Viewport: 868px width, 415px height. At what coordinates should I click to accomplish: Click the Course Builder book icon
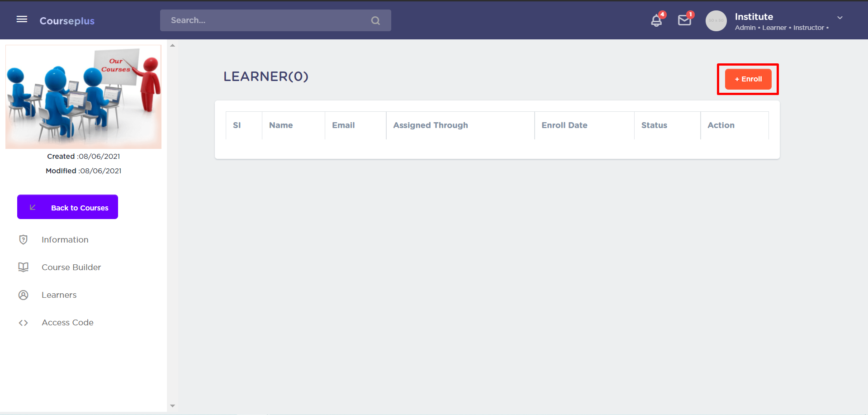click(x=24, y=267)
